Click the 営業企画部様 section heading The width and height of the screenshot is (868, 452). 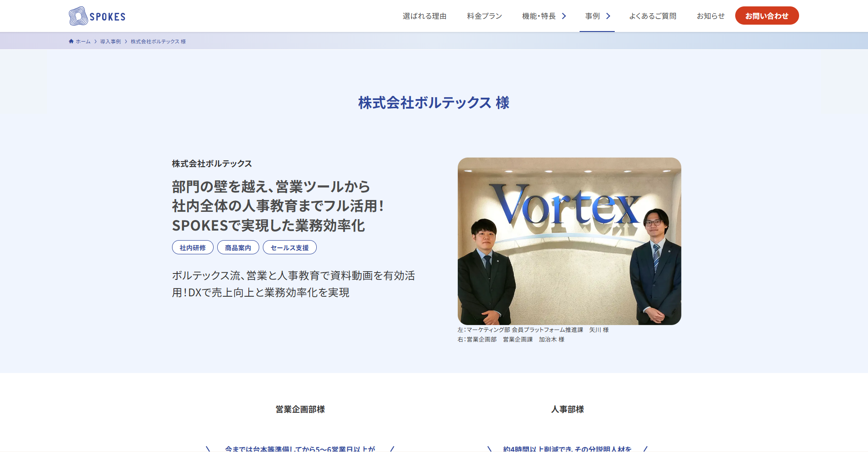click(x=300, y=410)
